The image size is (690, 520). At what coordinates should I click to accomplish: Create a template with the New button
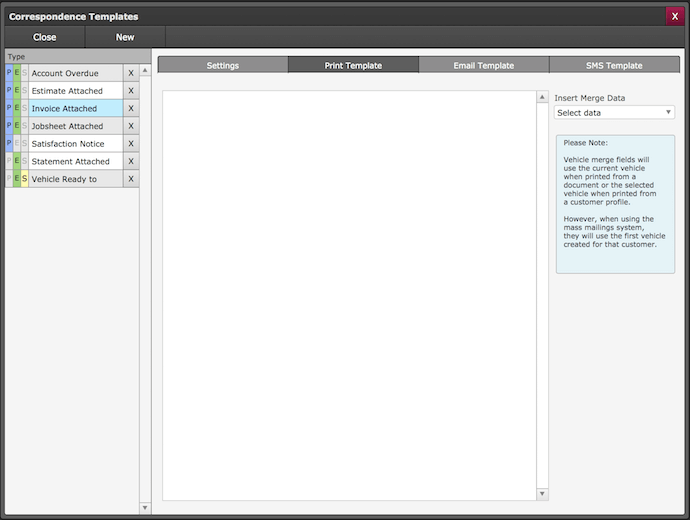[125, 37]
